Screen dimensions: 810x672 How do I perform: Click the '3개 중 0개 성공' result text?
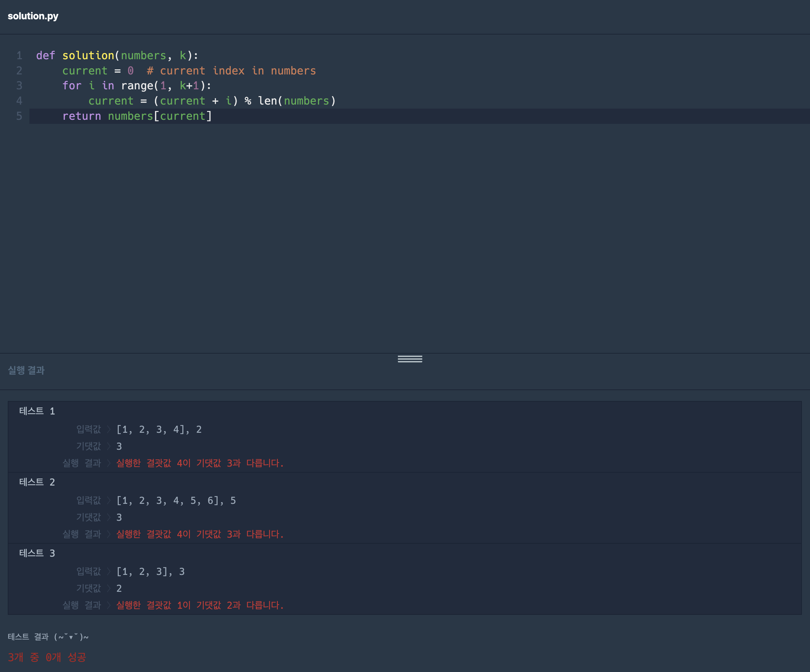tap(47, 657)
